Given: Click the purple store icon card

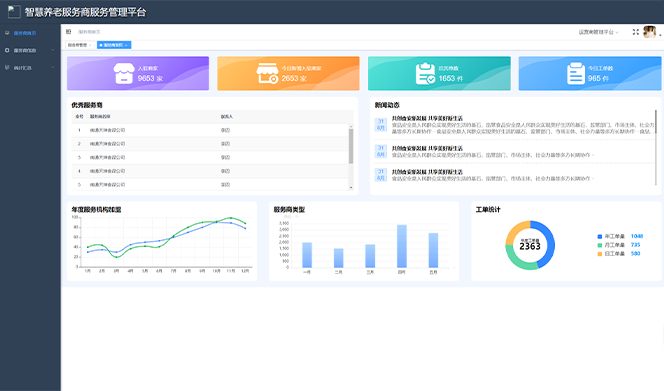Looking at the screenshot, I should [124, 73].
